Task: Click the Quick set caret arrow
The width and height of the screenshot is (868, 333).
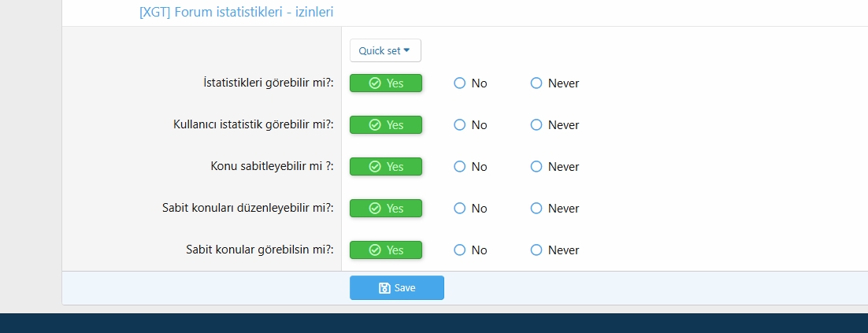Action: tap(407, 50)
